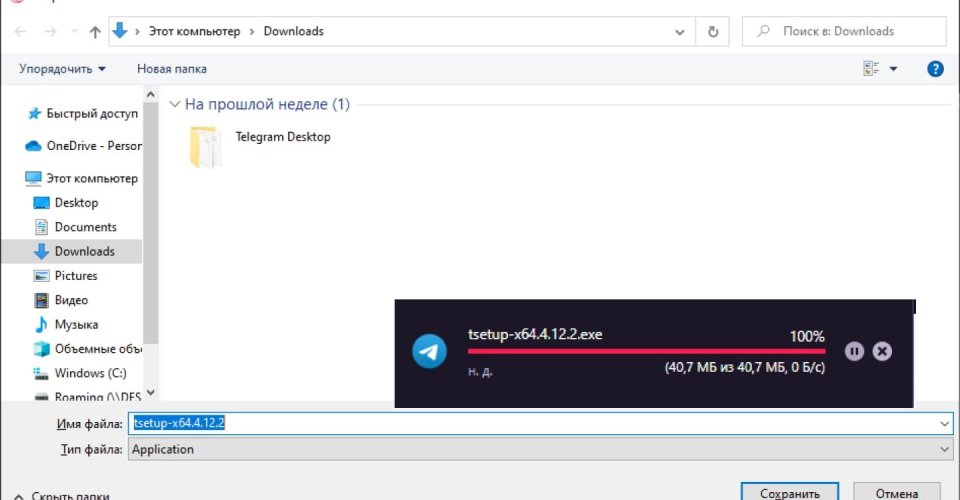Image resolution: width=960 pixels, height=500 pixels.
Task: Pause the tsetup download
Action: (x=854, y=351)
